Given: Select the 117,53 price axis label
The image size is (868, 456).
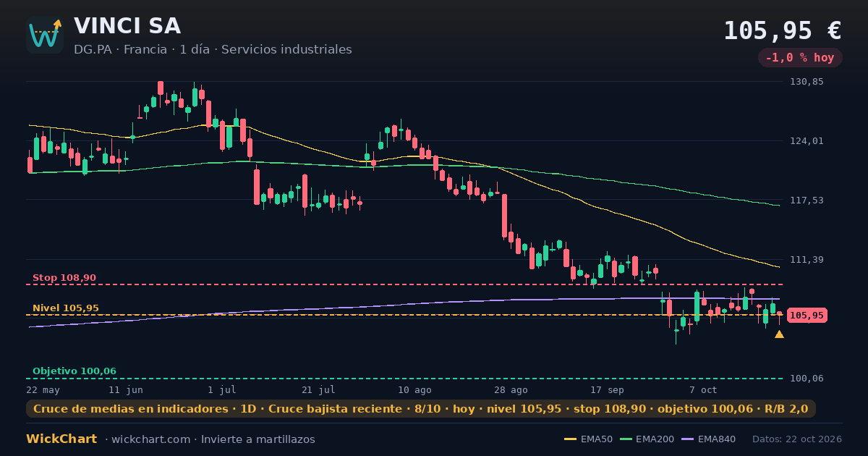Looking at the screenshot, I should click(807, 200).
